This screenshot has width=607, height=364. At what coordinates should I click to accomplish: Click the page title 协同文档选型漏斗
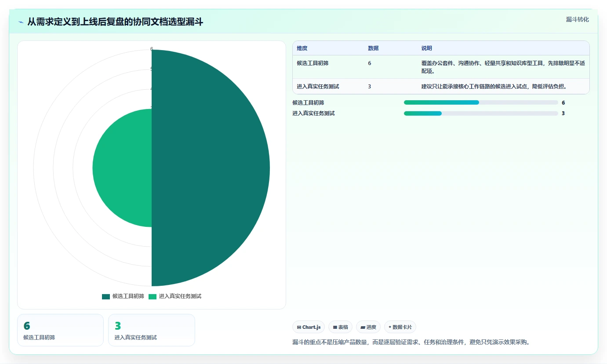[x=115, y=22]
